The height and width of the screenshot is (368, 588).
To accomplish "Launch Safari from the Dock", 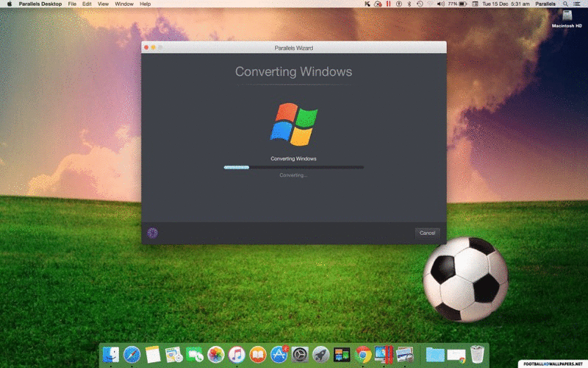I will [132, 355].
